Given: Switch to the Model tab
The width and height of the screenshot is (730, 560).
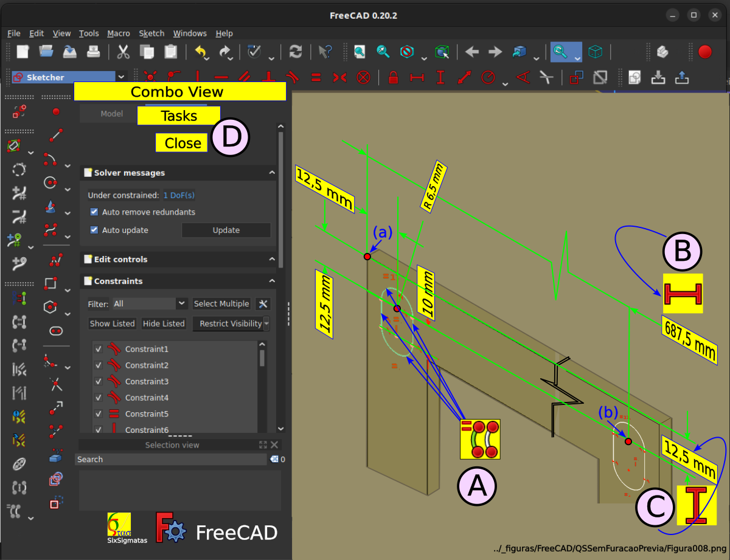Looking at the screenshot, I should pyautogui.click(x=112, y=114).
